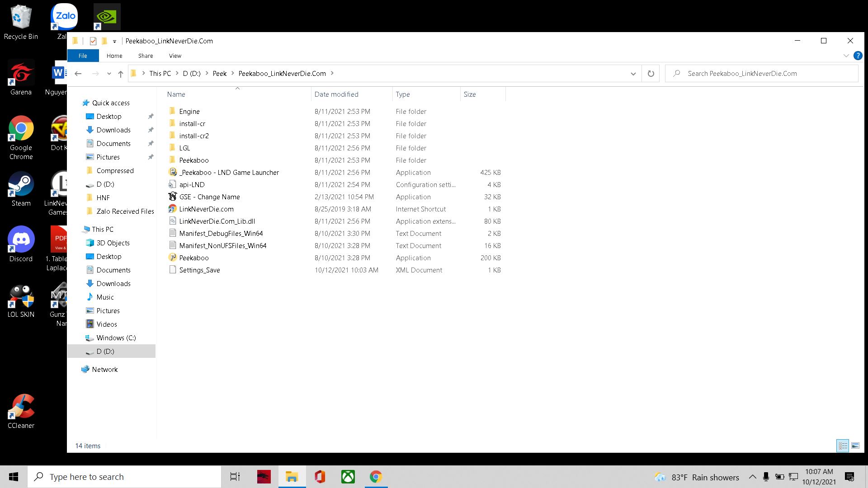Click the Properties icon in quick access toolbar
Image resolution: width=868 pixels, height=488 pixels.
tap(93, 41)
